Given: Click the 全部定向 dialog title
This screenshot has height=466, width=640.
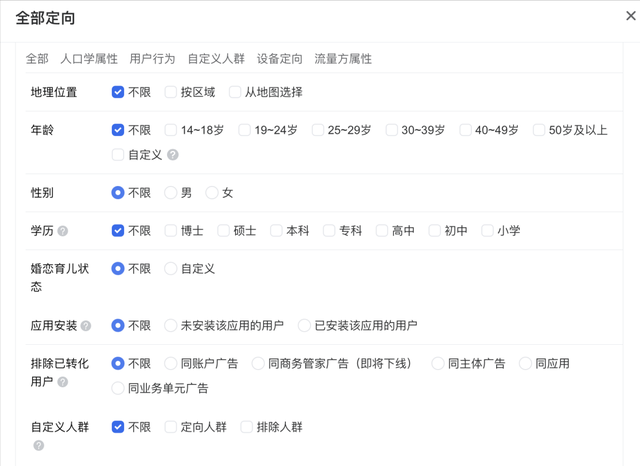Looking at the screenshot, I should pyautogui.click(x=45, y=18).
